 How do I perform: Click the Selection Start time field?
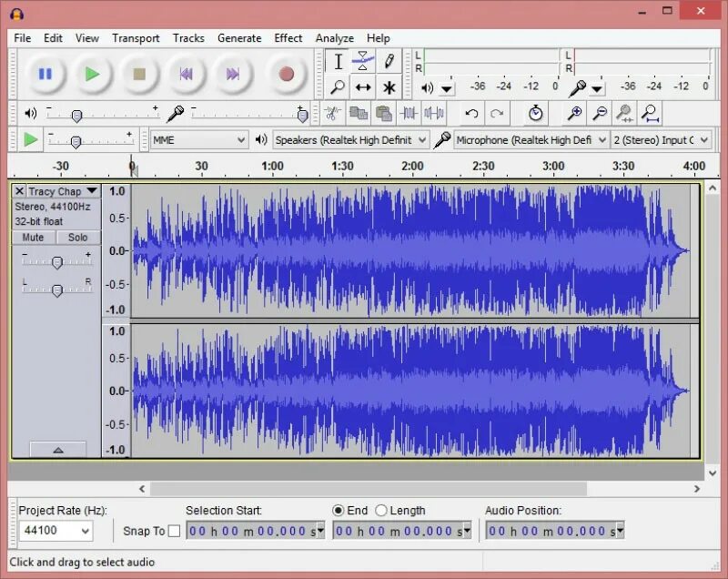pyautogui.click(x=256, y=531)
